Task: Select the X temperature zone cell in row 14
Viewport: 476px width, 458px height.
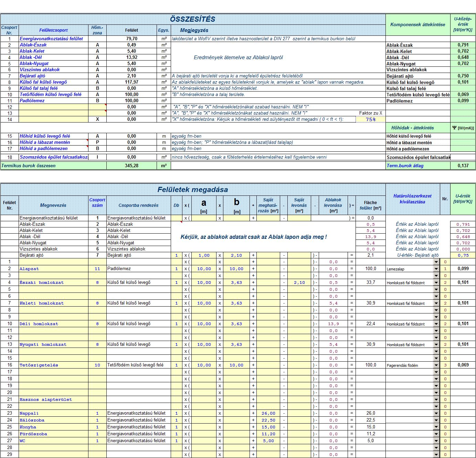Action: click(97, 119)
